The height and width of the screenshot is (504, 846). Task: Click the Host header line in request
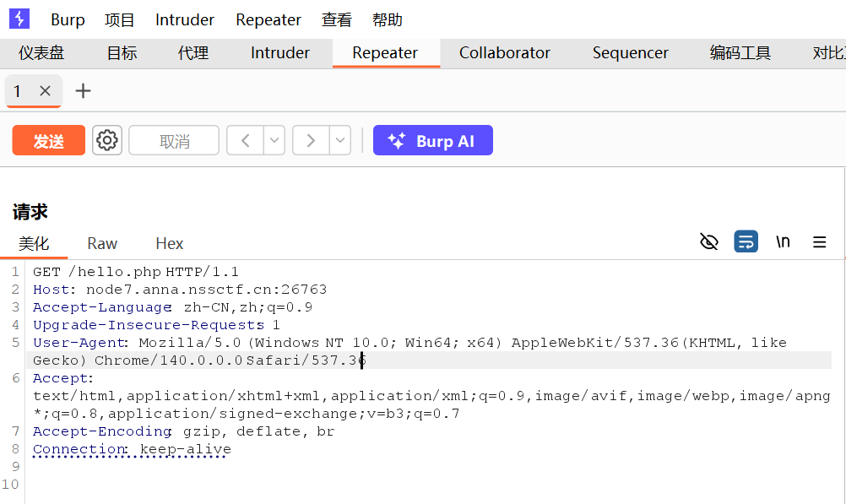point(179,290)
